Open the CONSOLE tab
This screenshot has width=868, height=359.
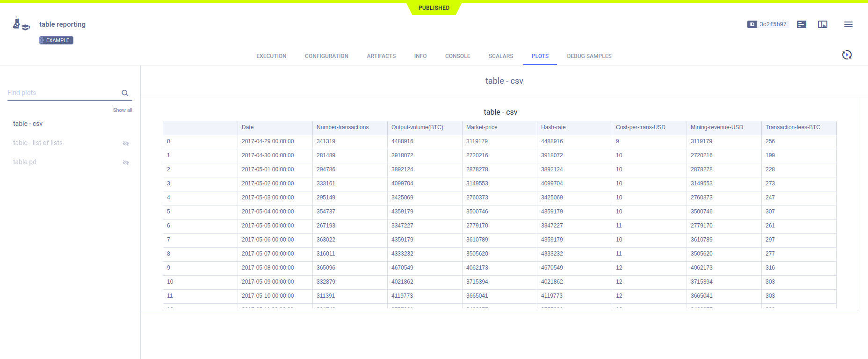[457, 56]
